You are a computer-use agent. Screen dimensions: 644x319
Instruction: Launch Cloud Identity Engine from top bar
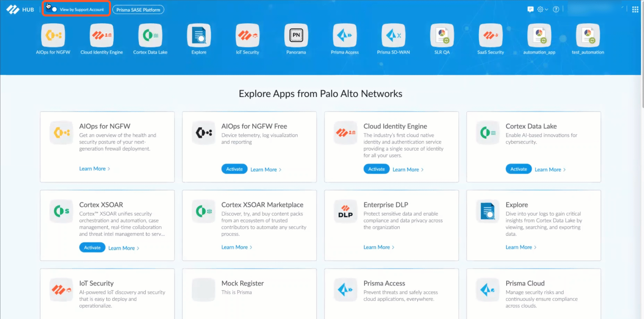(102, 35)
